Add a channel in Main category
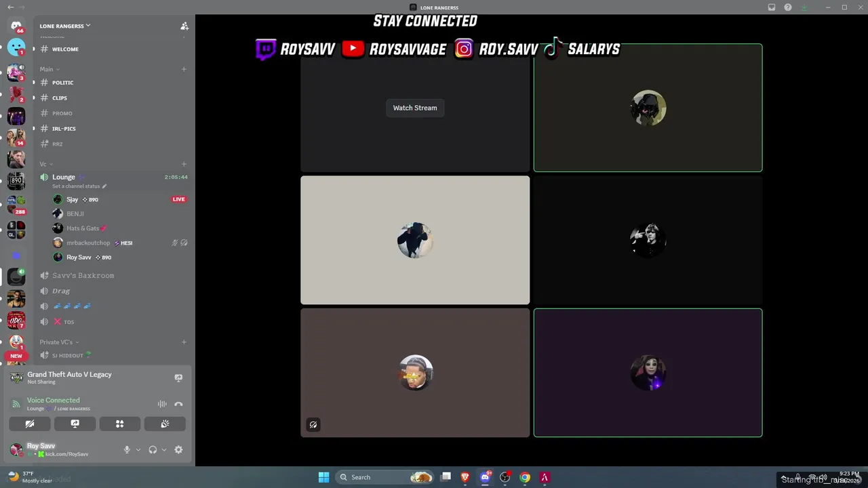Viewport: 868px width, 488px height. [184, 69]
